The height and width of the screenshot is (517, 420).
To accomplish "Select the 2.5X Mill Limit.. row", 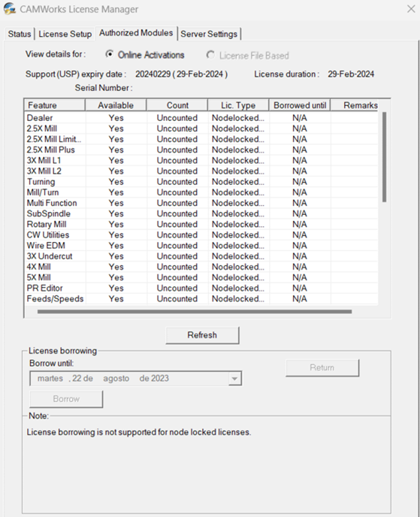I will pyautogui.click(x=201, y=139).
